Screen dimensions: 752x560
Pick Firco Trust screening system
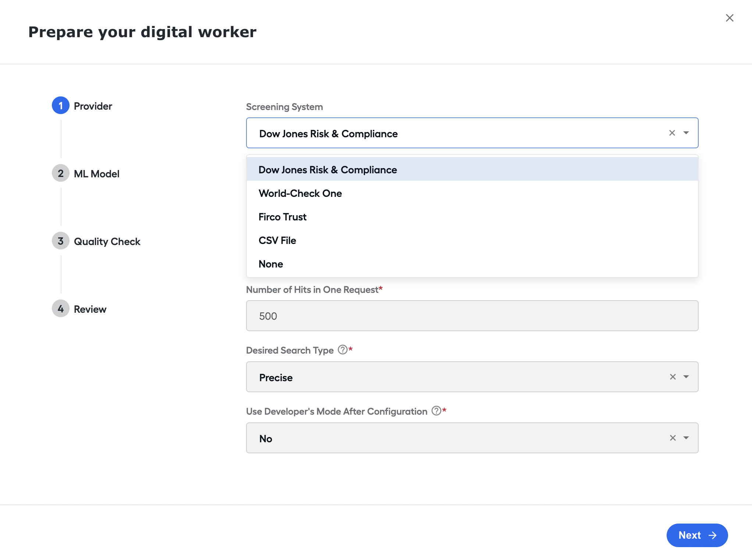click(472, 217)
